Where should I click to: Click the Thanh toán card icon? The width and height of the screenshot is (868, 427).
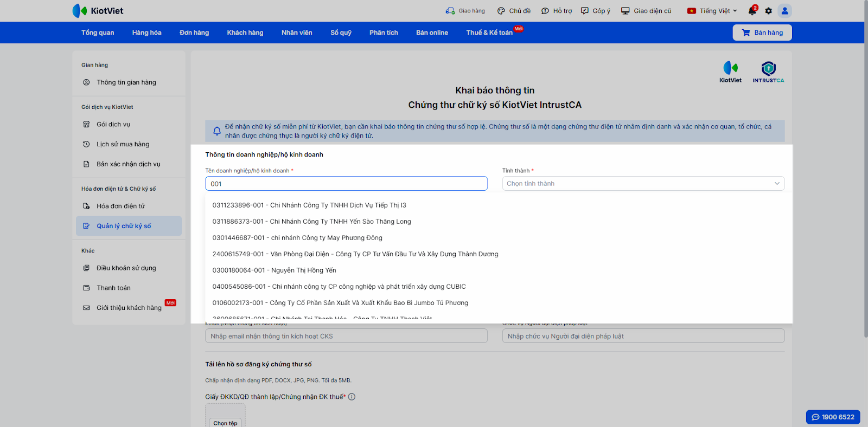[x=86, y=288]
